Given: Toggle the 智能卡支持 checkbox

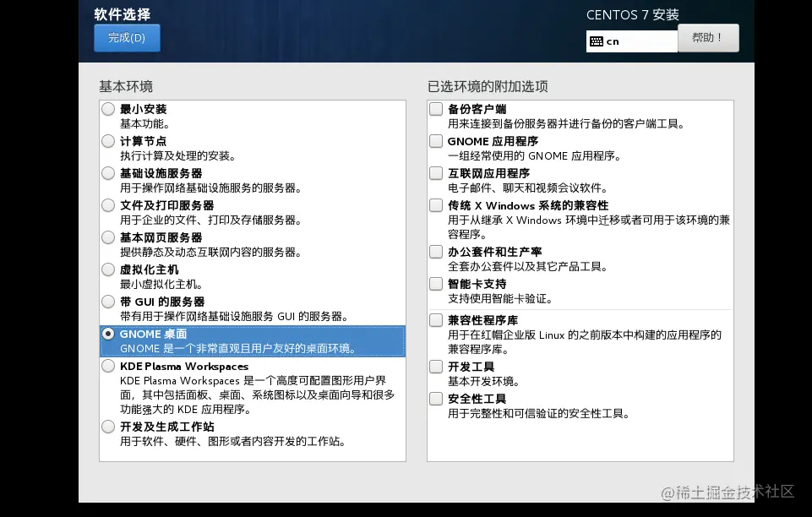Looking at the screenshot, I should click(x=436, y=284).
